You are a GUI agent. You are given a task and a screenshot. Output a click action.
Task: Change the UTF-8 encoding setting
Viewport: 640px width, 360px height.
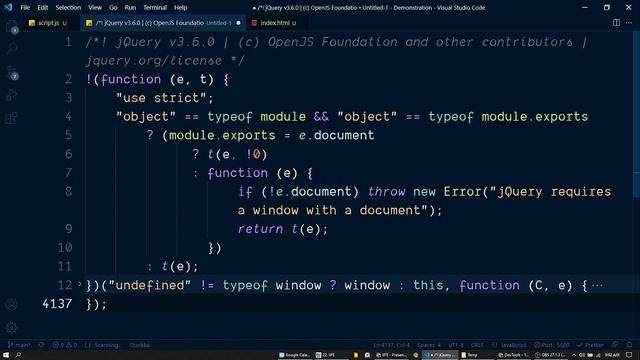(x=456, y=345)
